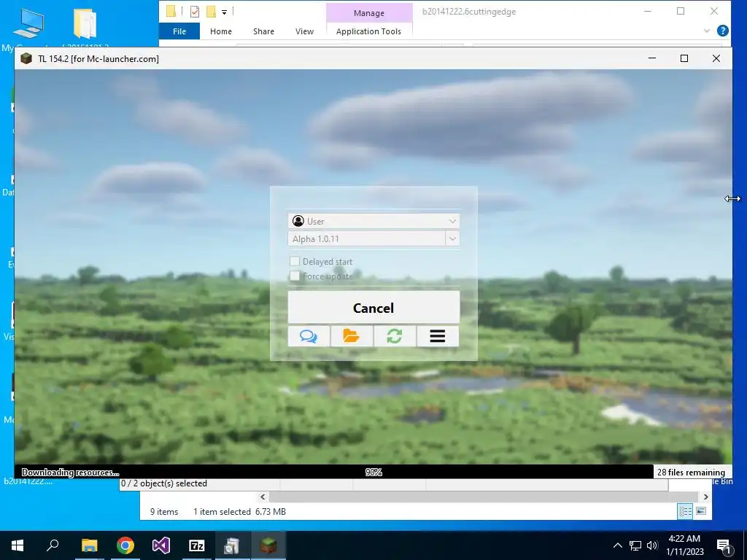Image resolution: width=747 pixels, height=560 pixels.
Task: Click the Manage contextual tab
Action: click(x=368, y=13)
